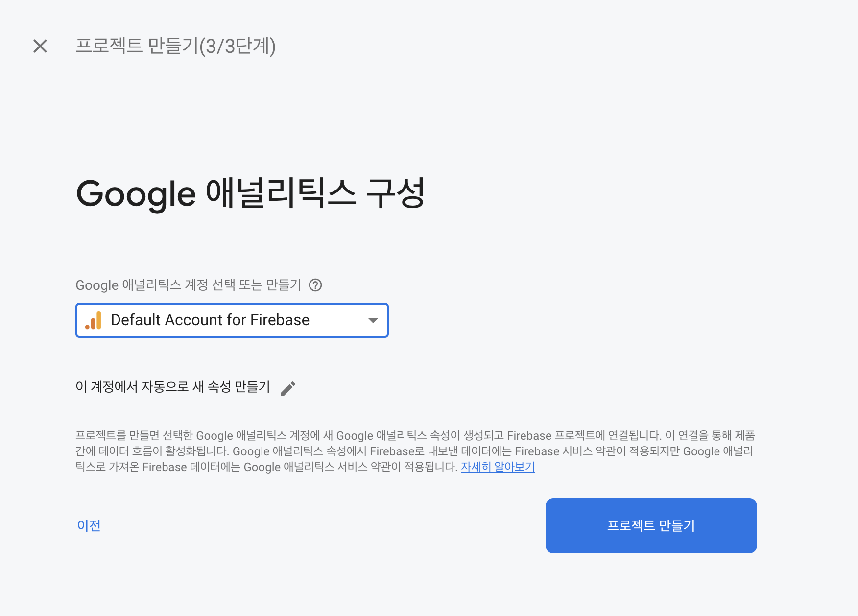Open the Default Account for Firebase dropdown

232,320
